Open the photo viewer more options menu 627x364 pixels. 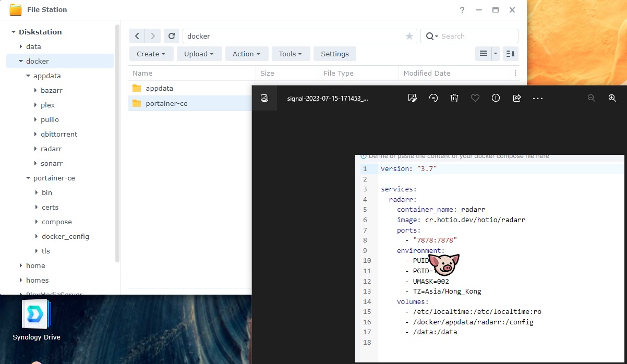pyautogui.click(x=538, y=98)
